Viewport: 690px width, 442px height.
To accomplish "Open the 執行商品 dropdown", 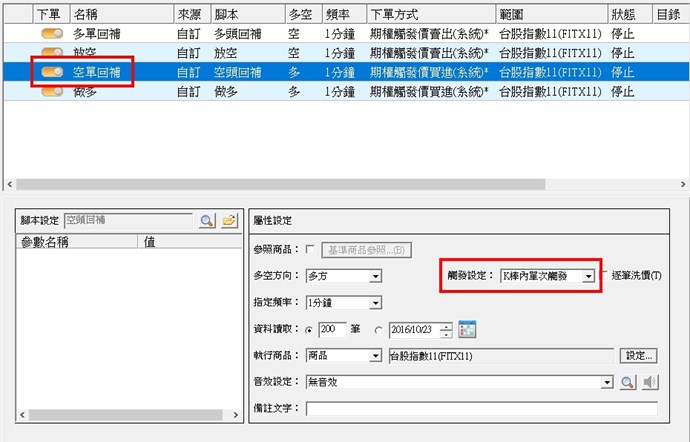I will tap(375, 356).
